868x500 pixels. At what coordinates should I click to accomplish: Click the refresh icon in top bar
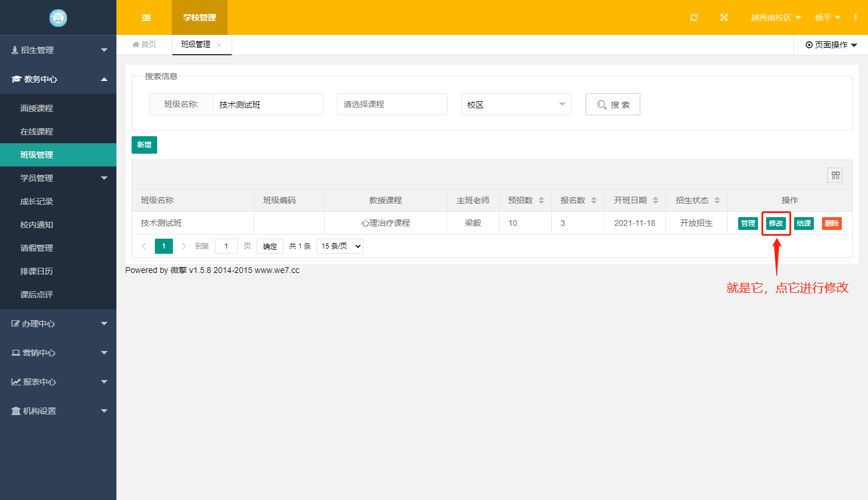pyautogui.click(x=693, y=17)
